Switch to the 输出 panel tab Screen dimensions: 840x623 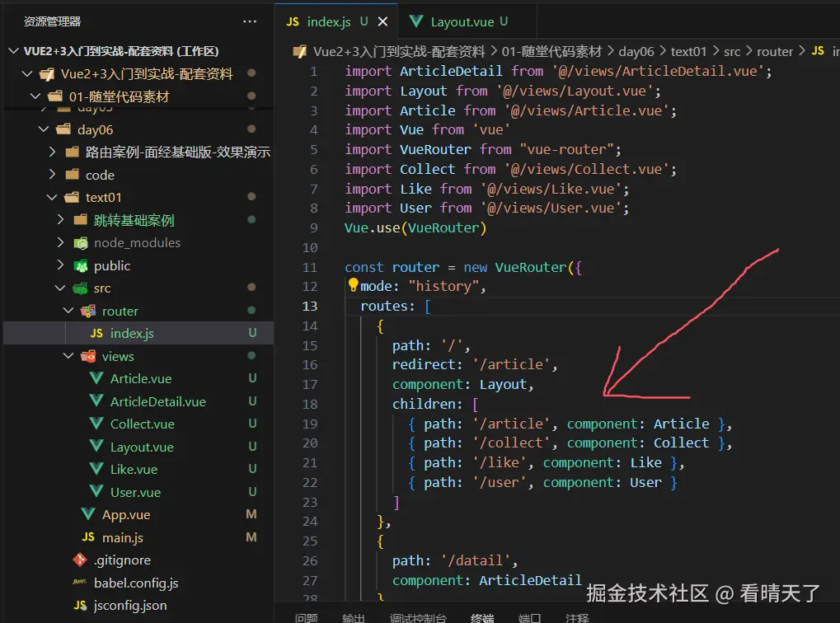(354, 618)
